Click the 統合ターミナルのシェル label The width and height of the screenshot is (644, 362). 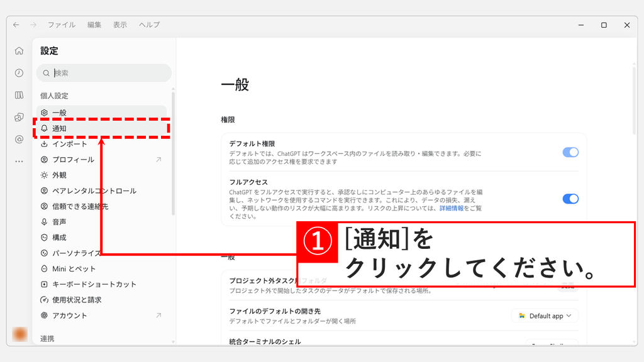click(x=265, y=341)
